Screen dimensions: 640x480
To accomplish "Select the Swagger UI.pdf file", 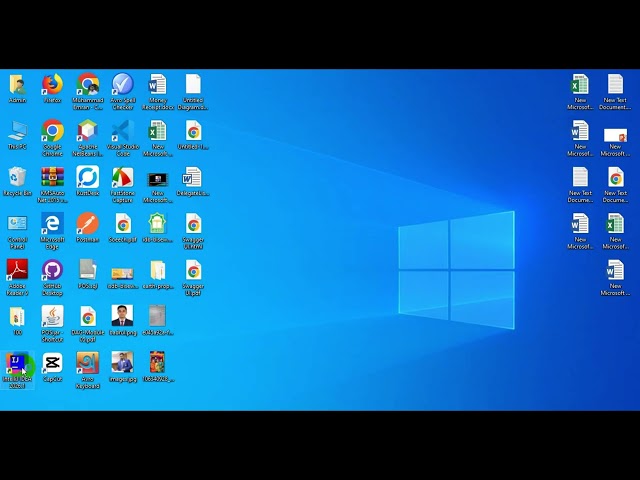I will click(193, 278).
